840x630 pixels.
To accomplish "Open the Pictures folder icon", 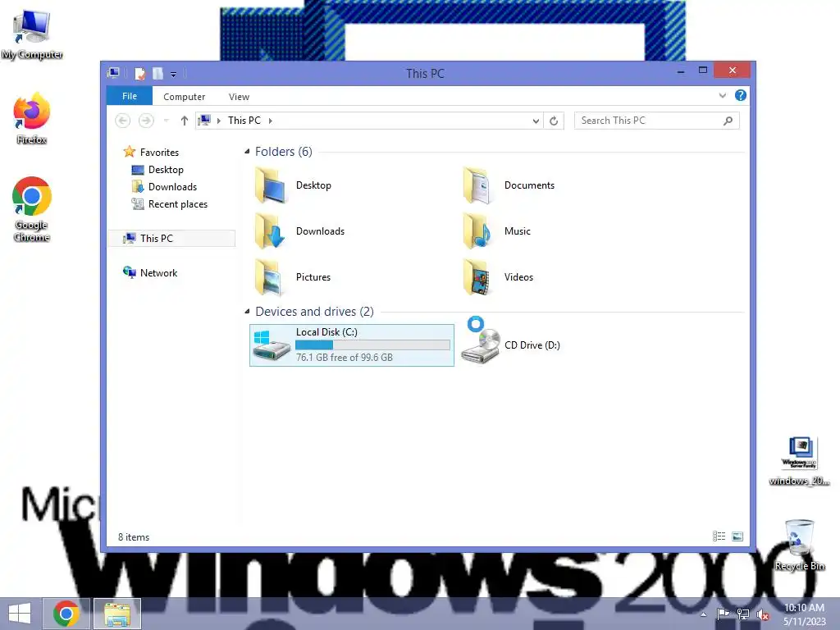I will pos(271,277).
